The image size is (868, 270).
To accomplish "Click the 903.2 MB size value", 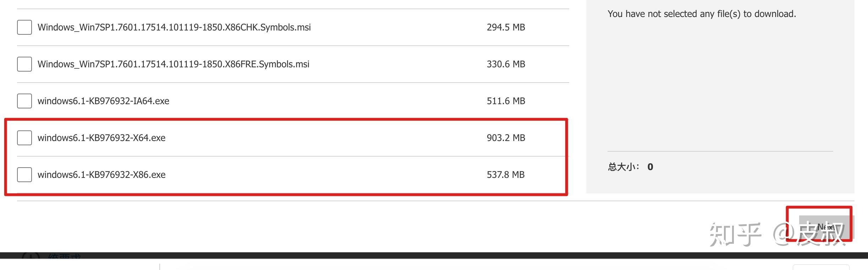I will [506, 138].
